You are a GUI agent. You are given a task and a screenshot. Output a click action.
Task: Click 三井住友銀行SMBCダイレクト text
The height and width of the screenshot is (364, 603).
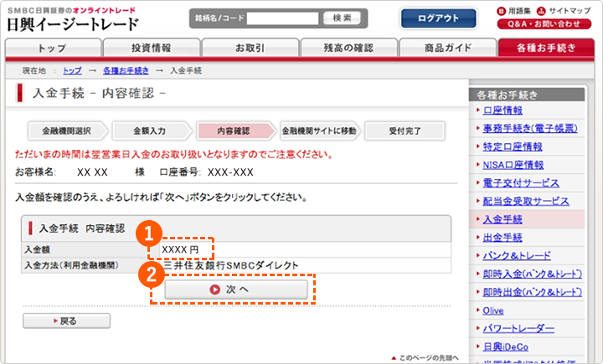(x=231, y=265)
